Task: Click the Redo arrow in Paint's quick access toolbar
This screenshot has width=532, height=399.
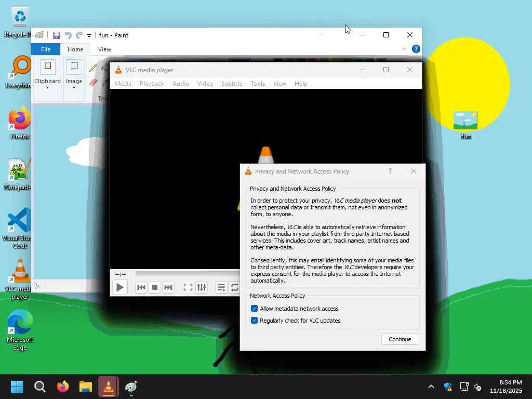Action: (x=79, y=35)
